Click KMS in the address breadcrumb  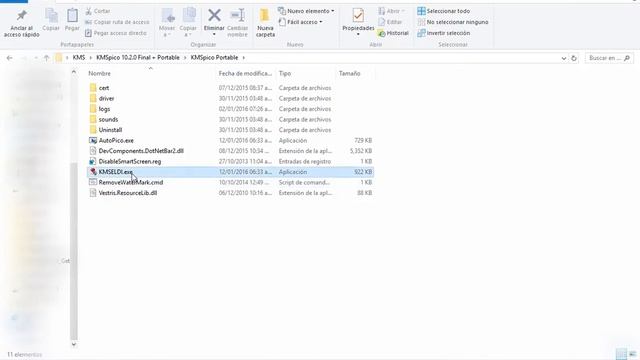click(79, 58)
